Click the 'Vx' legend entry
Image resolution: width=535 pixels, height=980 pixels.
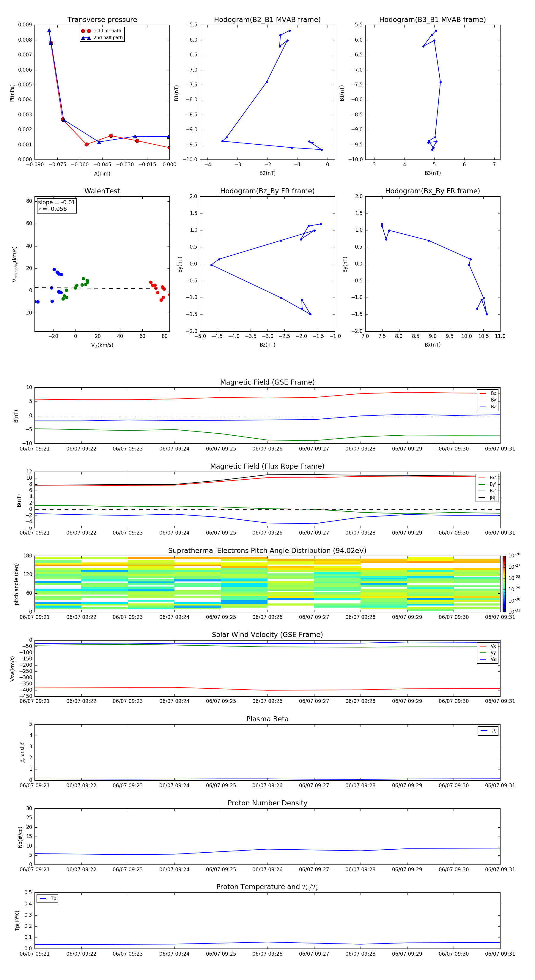(x=488, y=646)
